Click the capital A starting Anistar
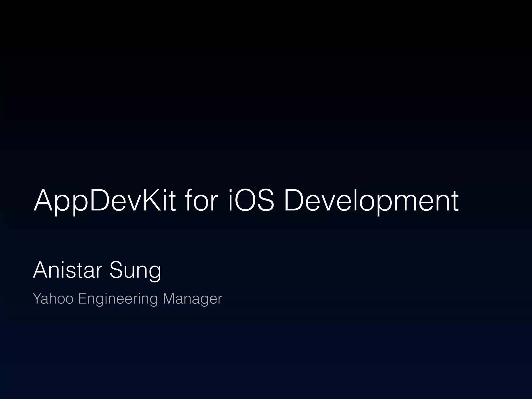 pos(40,270)
